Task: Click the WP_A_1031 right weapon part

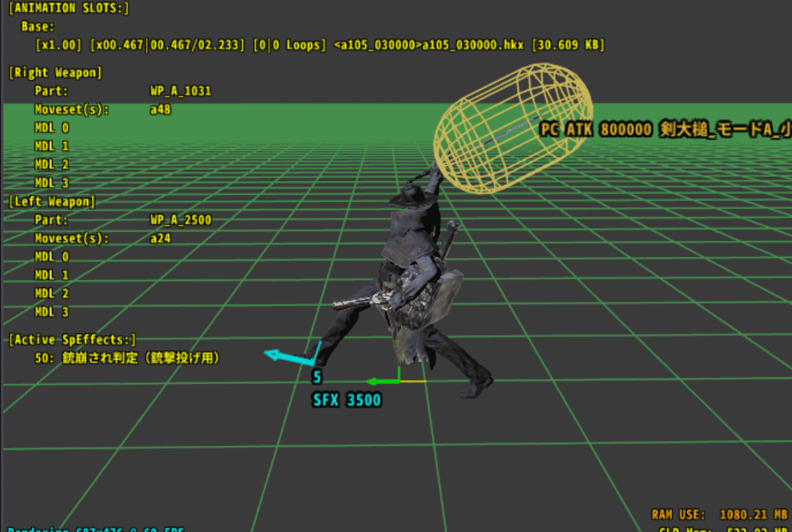Action: point(181,91)
